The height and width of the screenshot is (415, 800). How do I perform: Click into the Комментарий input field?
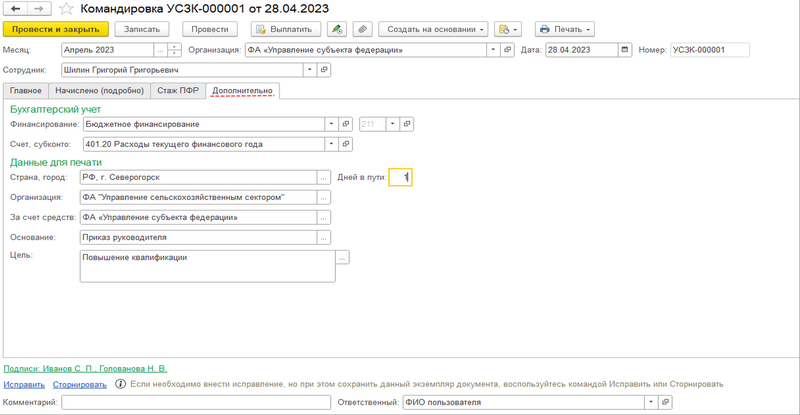pyautogui.click(x=195, y=402)
